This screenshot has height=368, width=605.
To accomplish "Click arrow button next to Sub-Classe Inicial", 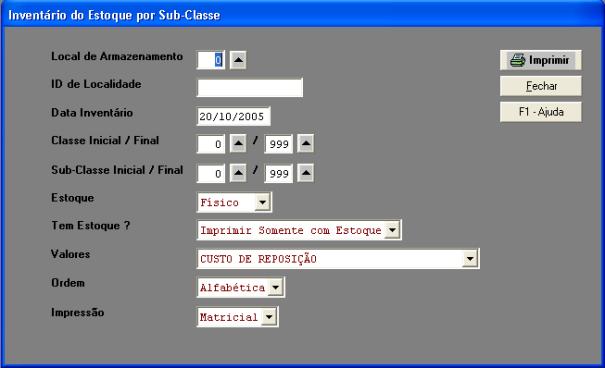I will pos(238,173).
